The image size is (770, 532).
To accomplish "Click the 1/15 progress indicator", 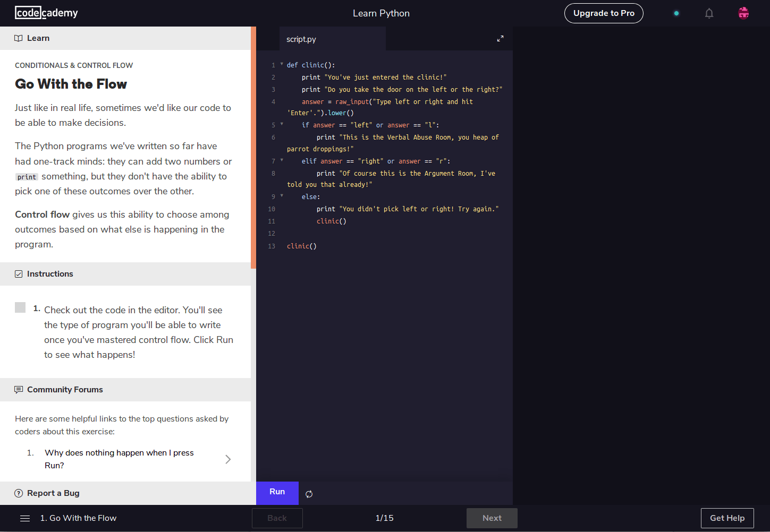I will tap(385, 518).
